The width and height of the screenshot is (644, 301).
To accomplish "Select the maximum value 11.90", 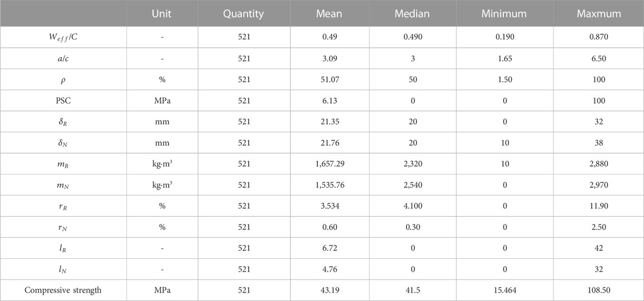I will point(599,206).
